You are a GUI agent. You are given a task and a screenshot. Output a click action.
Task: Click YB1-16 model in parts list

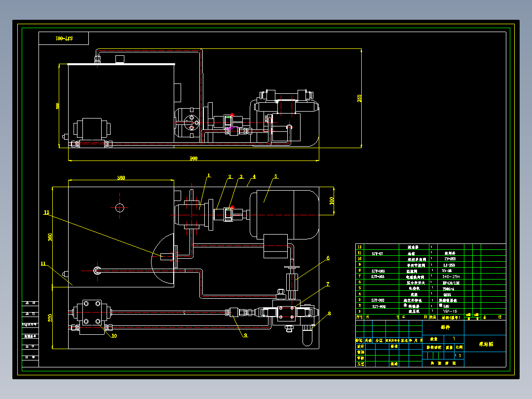[x=450, y=311]
